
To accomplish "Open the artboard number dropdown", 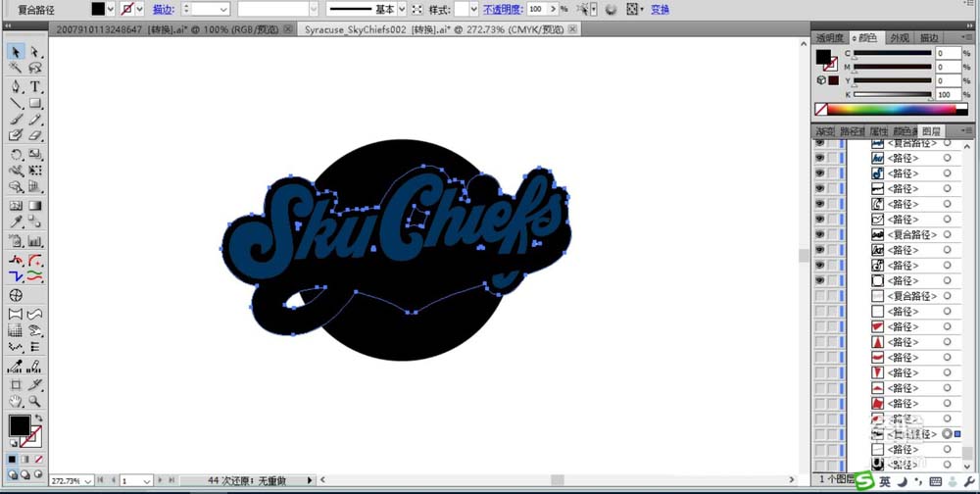I will click(147, 481).
